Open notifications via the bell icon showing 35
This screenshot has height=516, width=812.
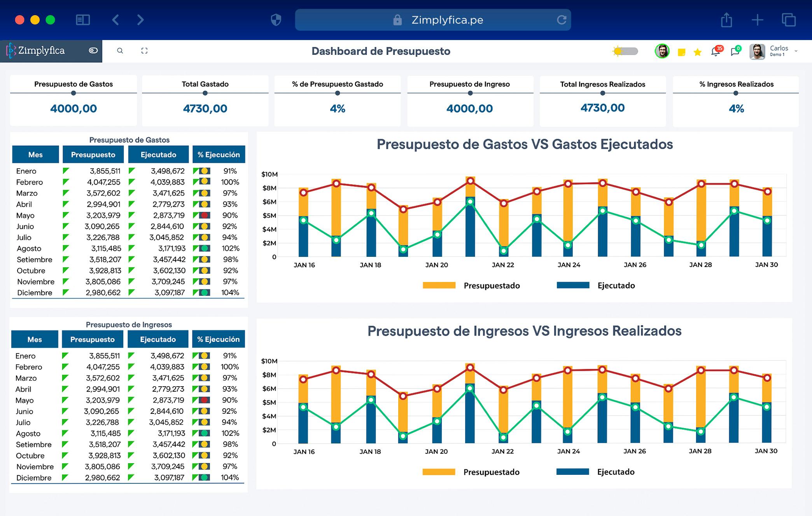[x=716, y=51]
